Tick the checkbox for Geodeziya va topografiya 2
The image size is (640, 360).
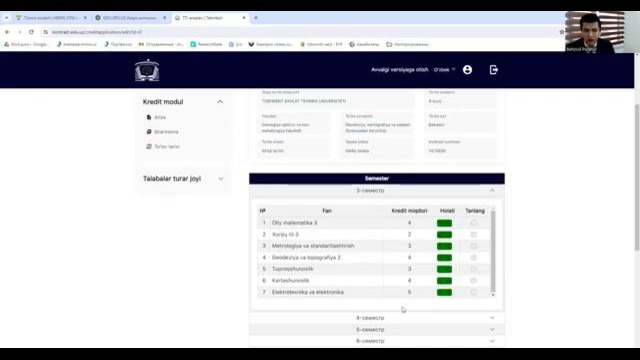click(473, 258)
